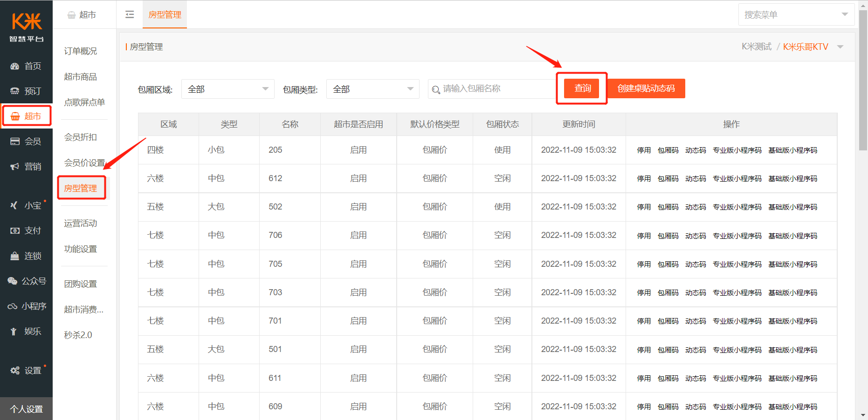Collapse the submenu with the hamburger icon
The width and height of the screenshot is (868, 420).
click(130, 14)
